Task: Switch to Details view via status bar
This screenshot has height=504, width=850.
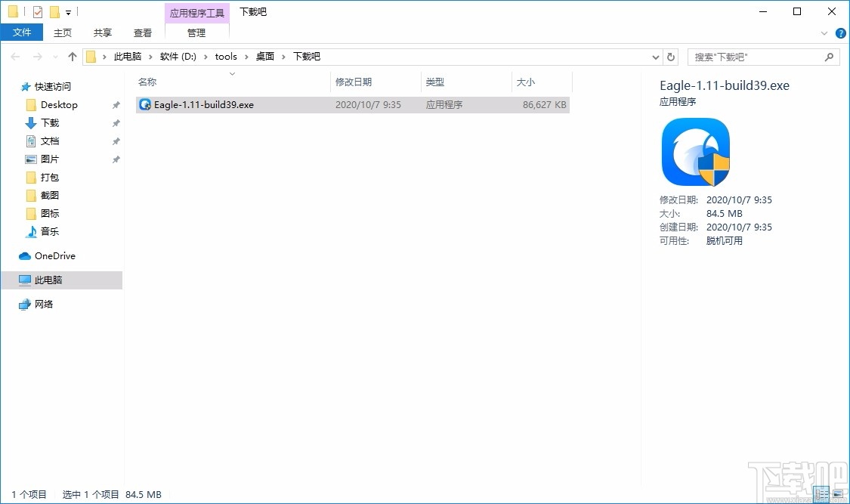Action: [x=821, y=494]
